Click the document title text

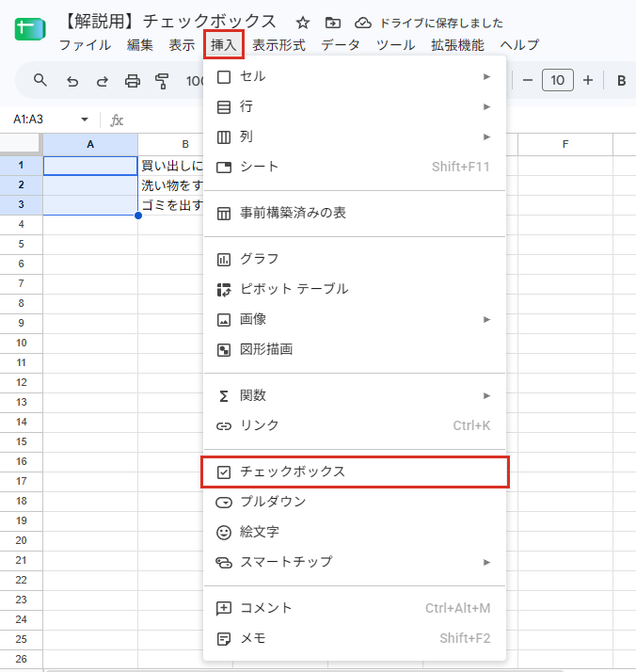pyautogui.click(x=168, y=22)
